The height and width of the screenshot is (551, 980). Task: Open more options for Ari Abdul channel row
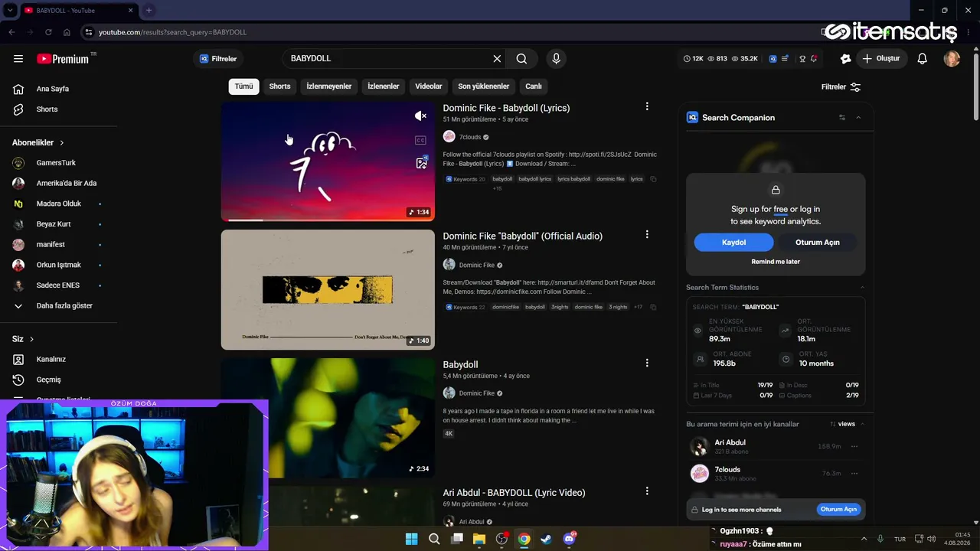854,446
